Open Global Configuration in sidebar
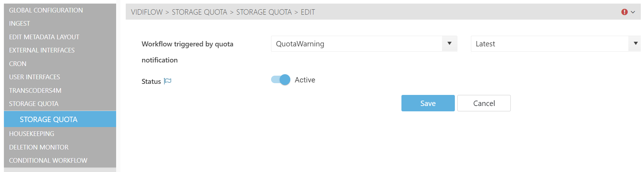Viewport: 644px width, 172px height. [x=46, y=10]
